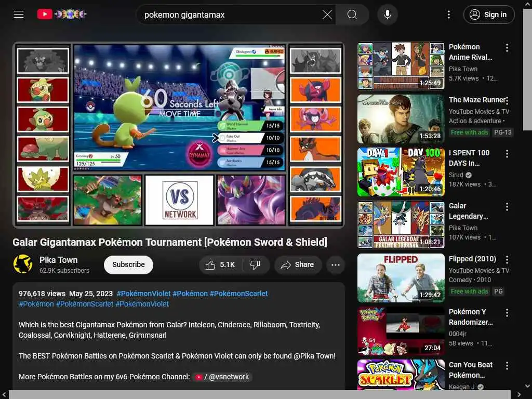Click the scroll down arrow on the right

click(x=528, y=386)
